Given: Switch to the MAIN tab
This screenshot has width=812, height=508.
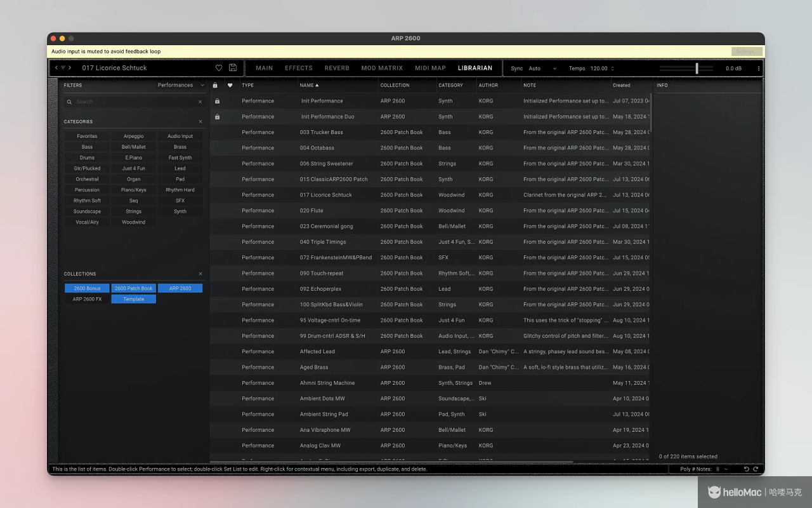Looking at the screenshot, I should [x=265, y=68].
